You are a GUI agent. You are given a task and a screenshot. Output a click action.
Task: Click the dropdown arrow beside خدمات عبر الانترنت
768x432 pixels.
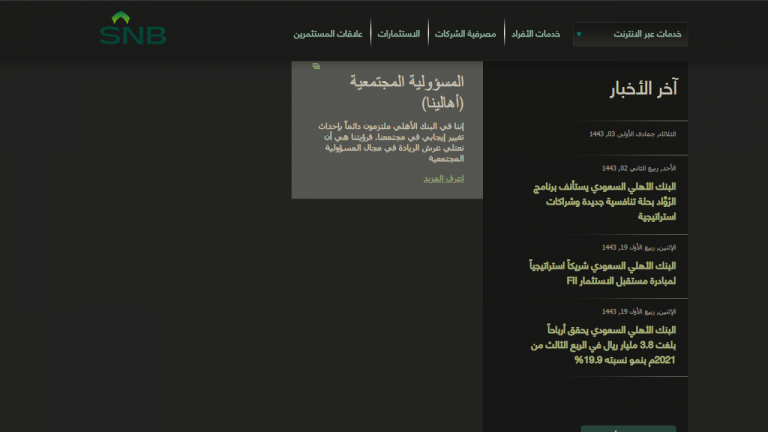click(579, 34)
